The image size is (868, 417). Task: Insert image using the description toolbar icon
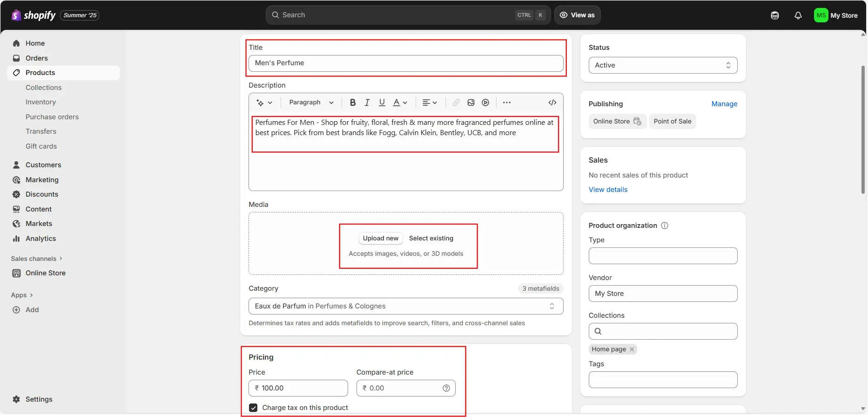click(x=471, y=103)
